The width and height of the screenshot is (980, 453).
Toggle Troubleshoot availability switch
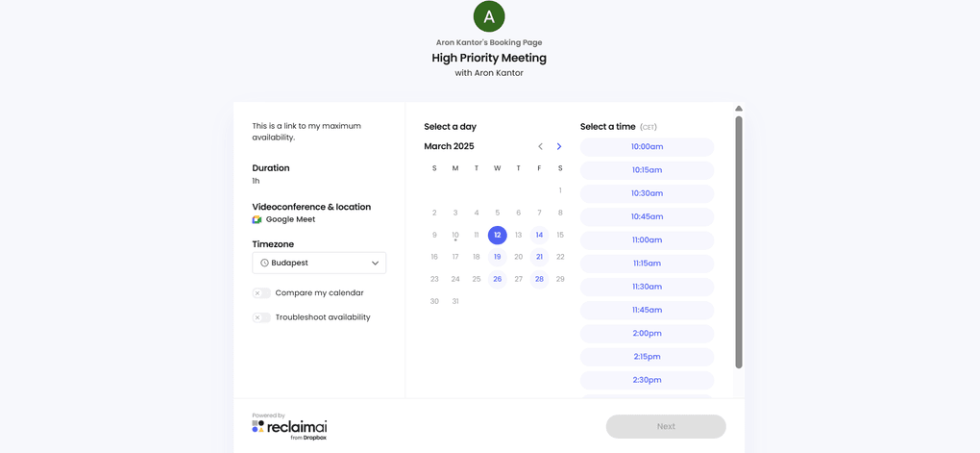click(x=261, y=317)
